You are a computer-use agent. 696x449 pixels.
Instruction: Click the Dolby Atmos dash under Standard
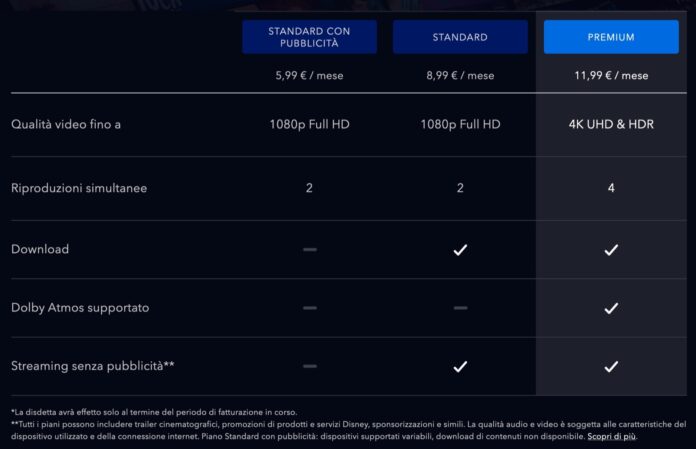(460, 308)
